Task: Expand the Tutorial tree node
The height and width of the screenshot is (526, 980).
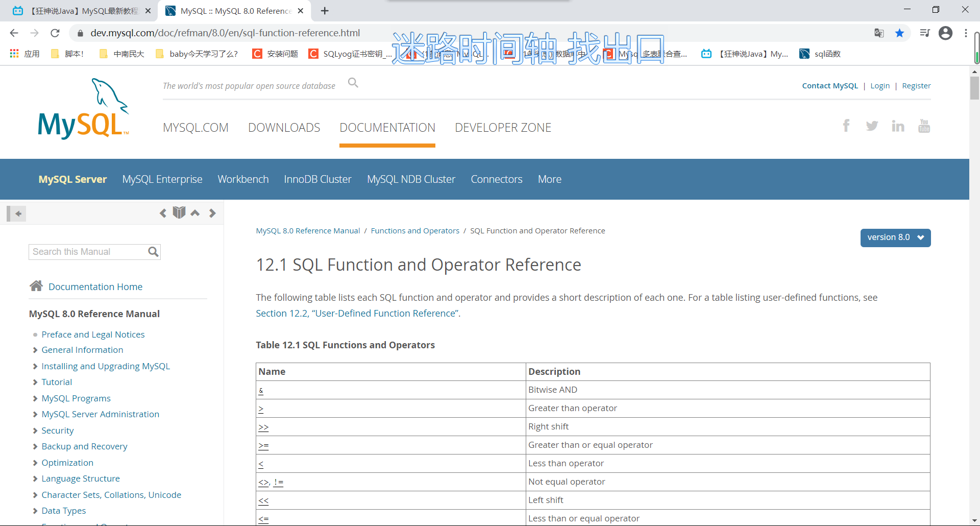Action: (35, 382)
